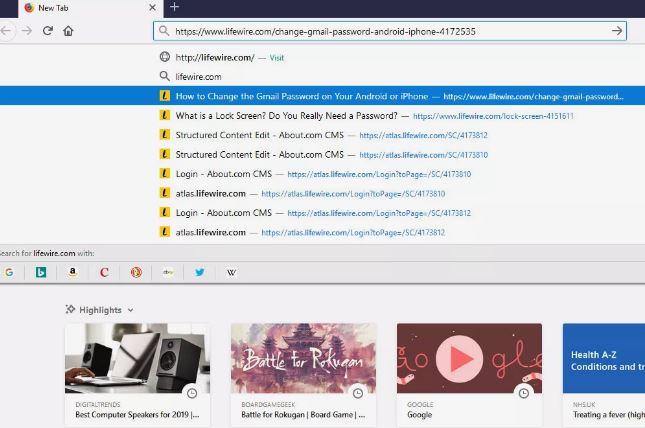Click magnifier icon beside lifewire.com suggestion
Viewport: 645px width, 428px height.
coord(165,76)
